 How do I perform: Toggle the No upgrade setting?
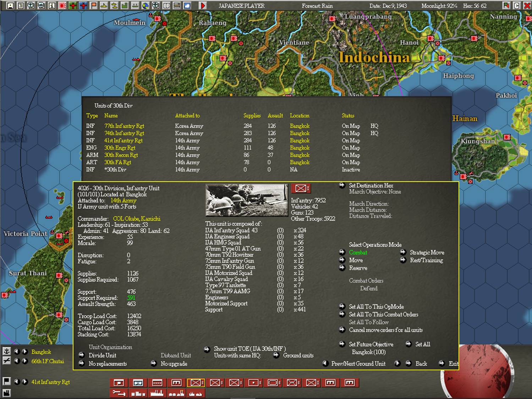point(174,364)
